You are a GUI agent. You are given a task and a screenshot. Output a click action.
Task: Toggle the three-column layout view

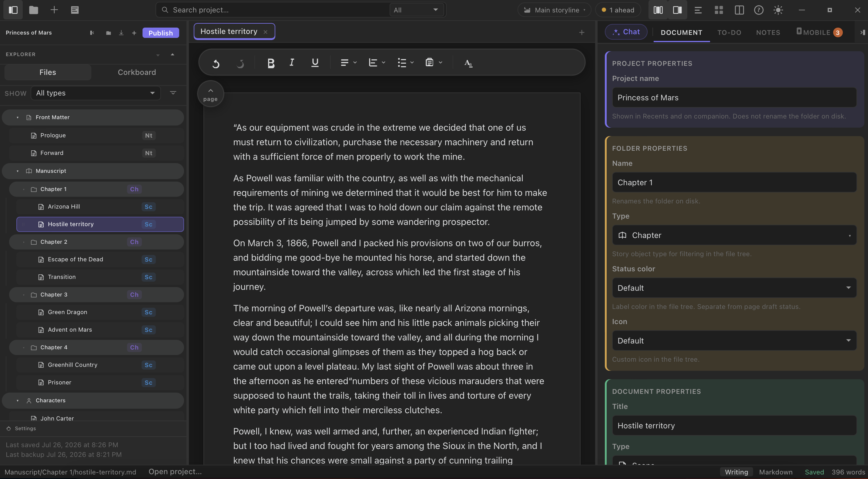pos(658,10)
